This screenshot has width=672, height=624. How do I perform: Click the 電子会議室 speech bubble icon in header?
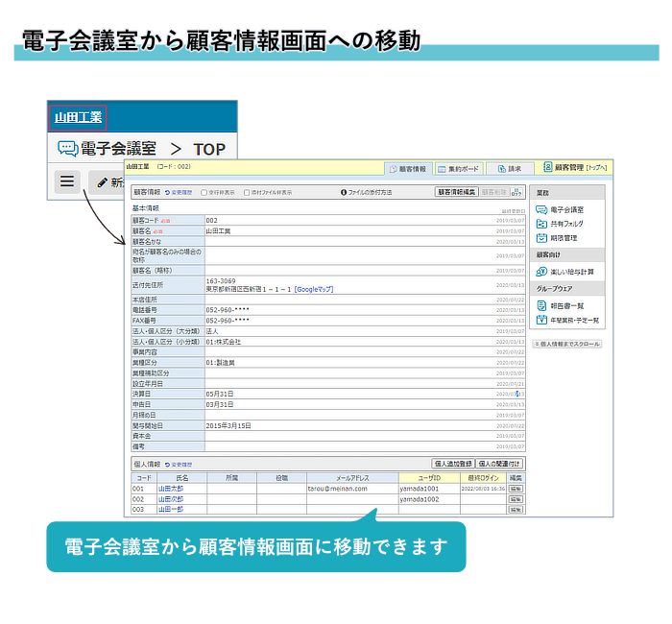(67, 149)
